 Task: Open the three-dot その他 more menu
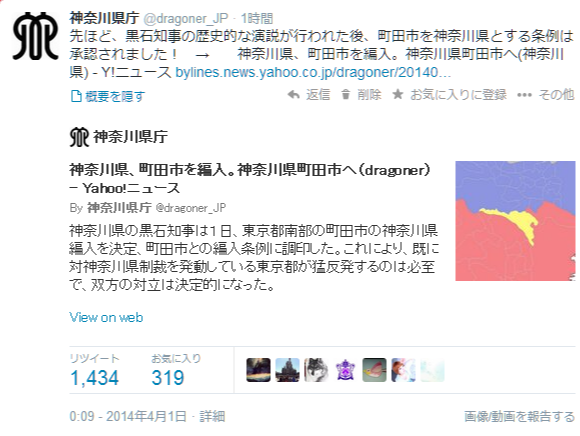[525, 95]
